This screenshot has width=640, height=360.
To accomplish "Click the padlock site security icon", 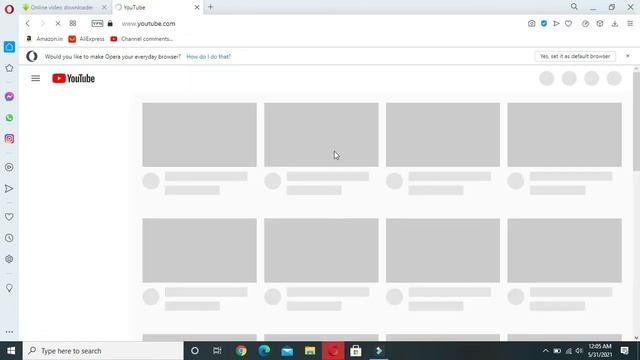I will (x=110, y=24).
